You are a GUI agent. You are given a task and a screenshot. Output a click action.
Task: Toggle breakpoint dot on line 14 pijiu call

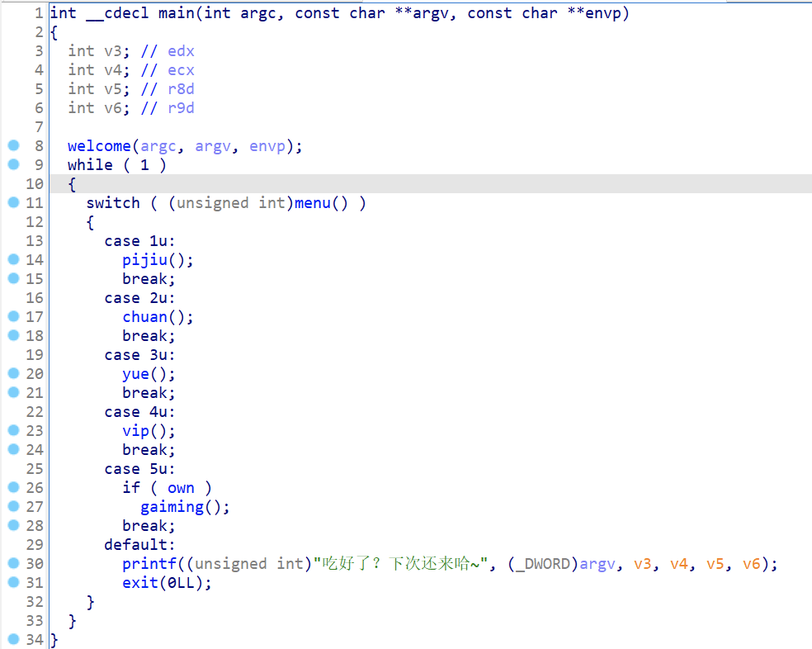pyautogui.click(x=13, y=259)
